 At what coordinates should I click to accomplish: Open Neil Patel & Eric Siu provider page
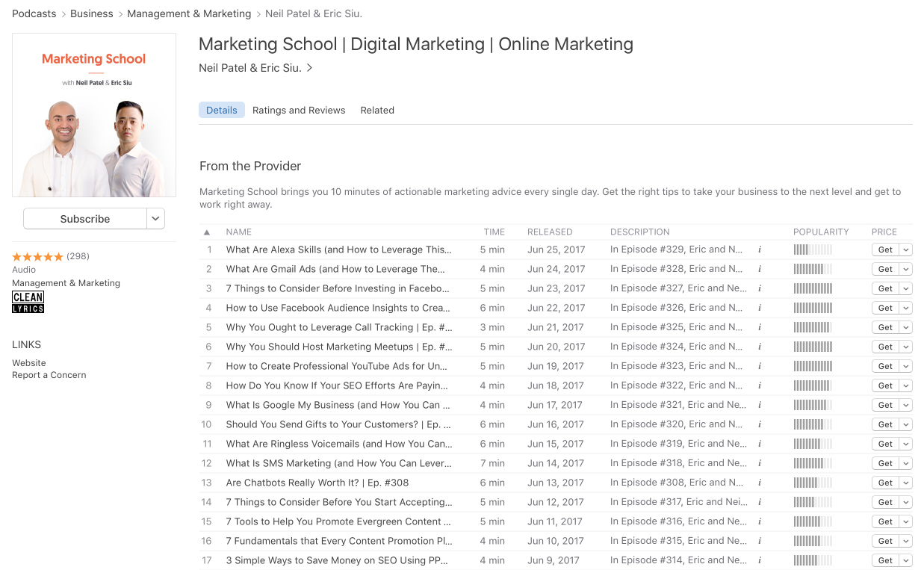[255, 68]
